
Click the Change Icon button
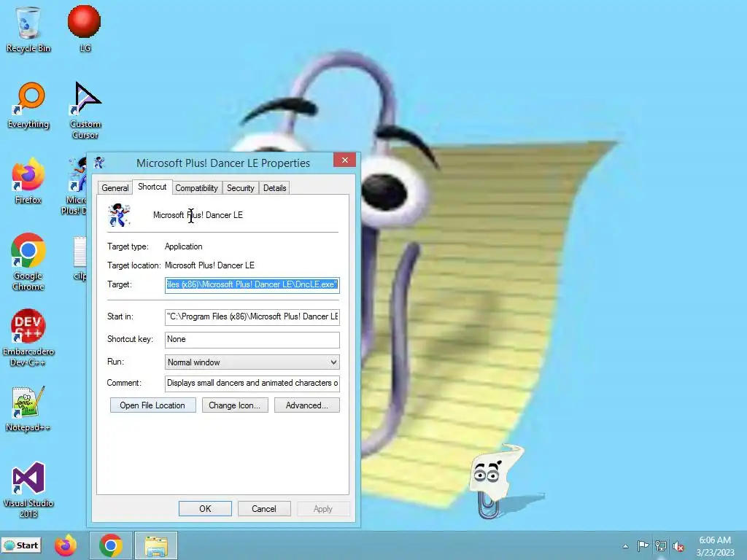tap(235, 405)
